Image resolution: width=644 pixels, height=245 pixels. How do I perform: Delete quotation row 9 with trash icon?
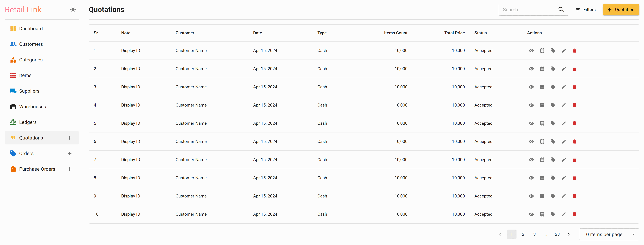tap(574, 196)
